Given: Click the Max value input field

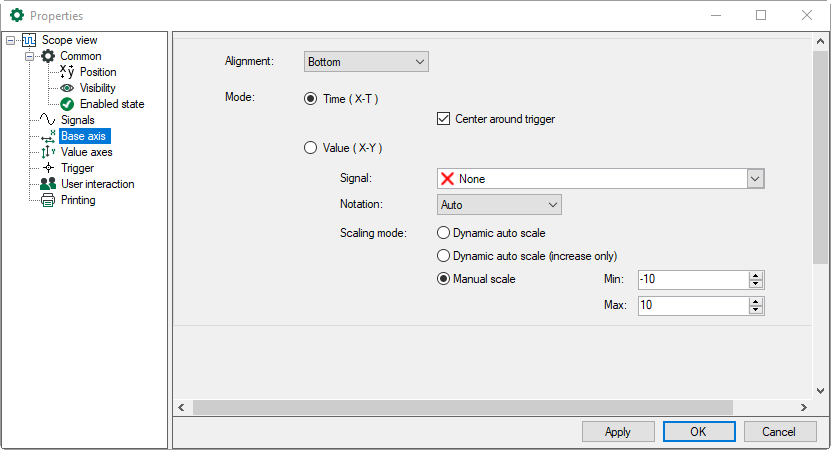Looking at the screenshot, I should (x=692, y=305).
